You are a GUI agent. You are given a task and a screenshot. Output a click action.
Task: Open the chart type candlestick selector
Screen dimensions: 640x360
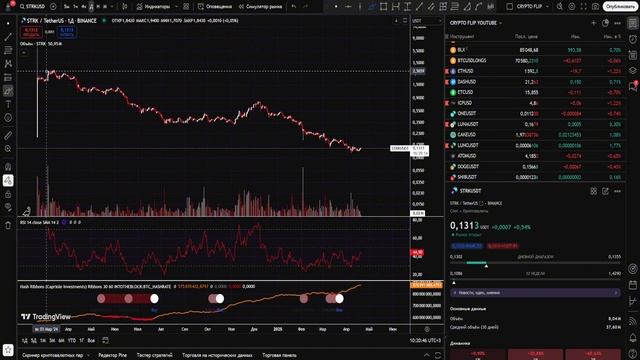pos(124,7)
